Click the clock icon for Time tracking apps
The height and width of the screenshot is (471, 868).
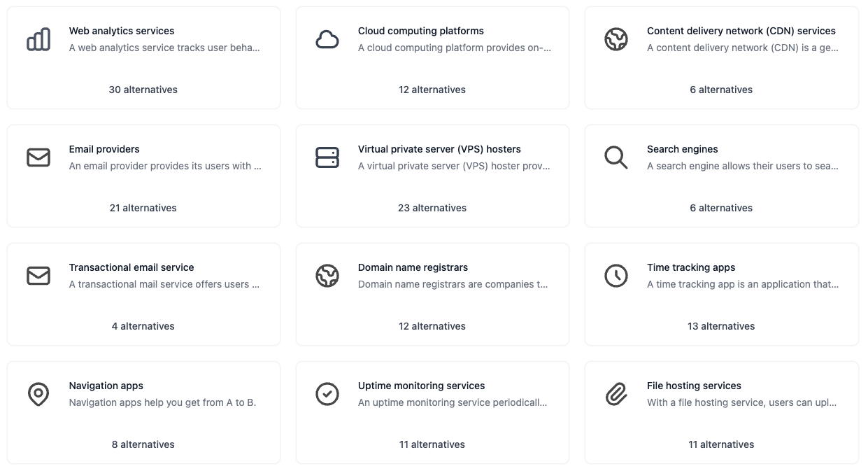tap(616, 276)
